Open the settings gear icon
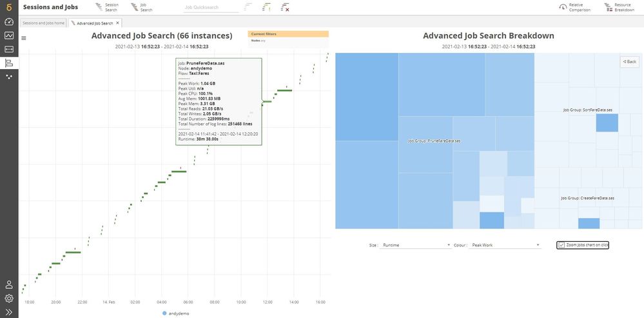The height and width of the screenshot is (318, 644). point(9,298)
